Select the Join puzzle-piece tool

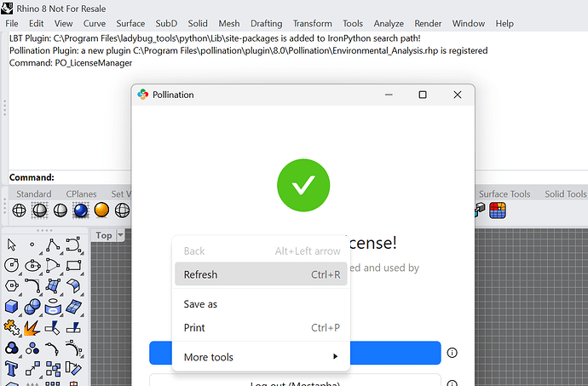[x=12, y=327]
